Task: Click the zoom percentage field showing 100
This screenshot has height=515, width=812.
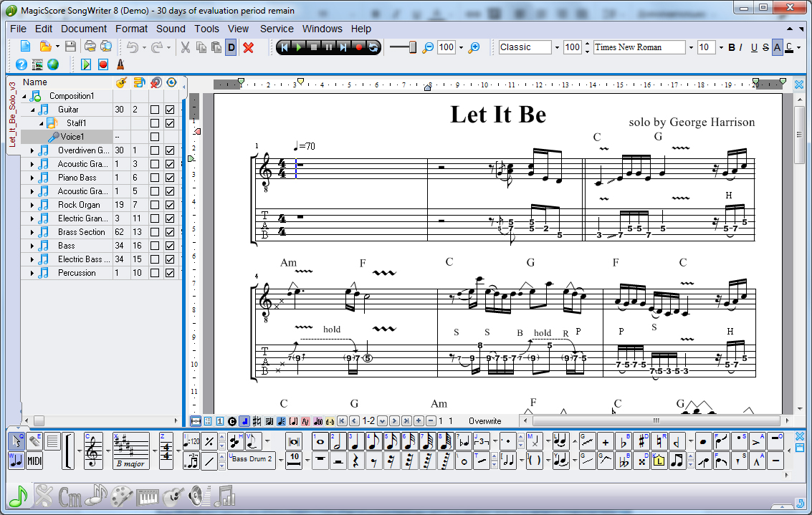Action: point(446,47)
